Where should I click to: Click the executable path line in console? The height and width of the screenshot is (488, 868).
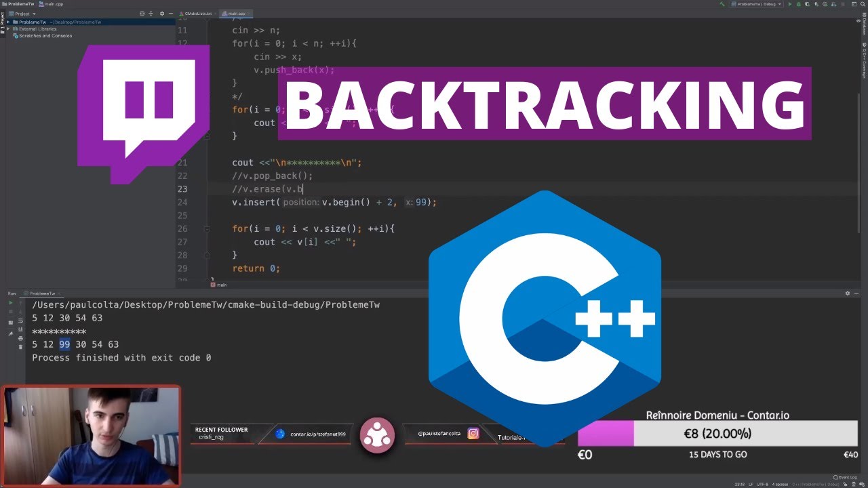[206, 304]
